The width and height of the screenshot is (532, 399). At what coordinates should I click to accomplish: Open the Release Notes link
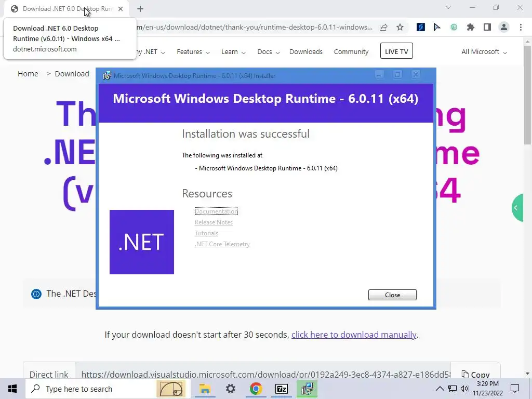point(214,222)
